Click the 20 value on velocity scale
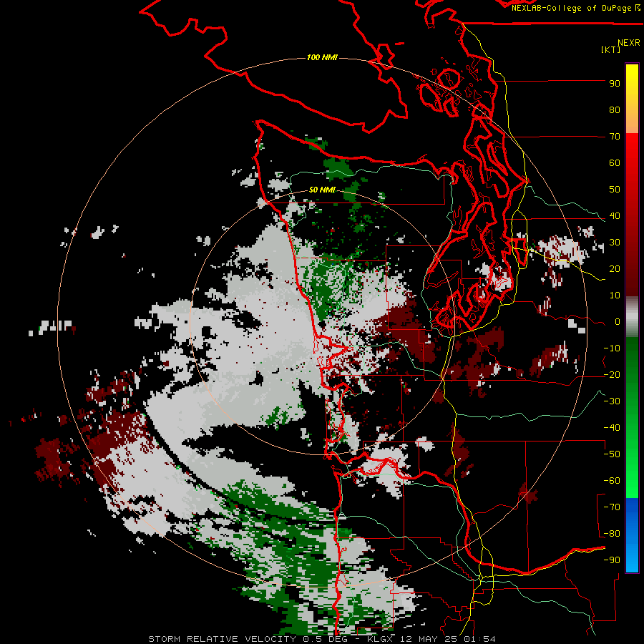This screenshot has width=644, height=644. [x=615, y=269]
